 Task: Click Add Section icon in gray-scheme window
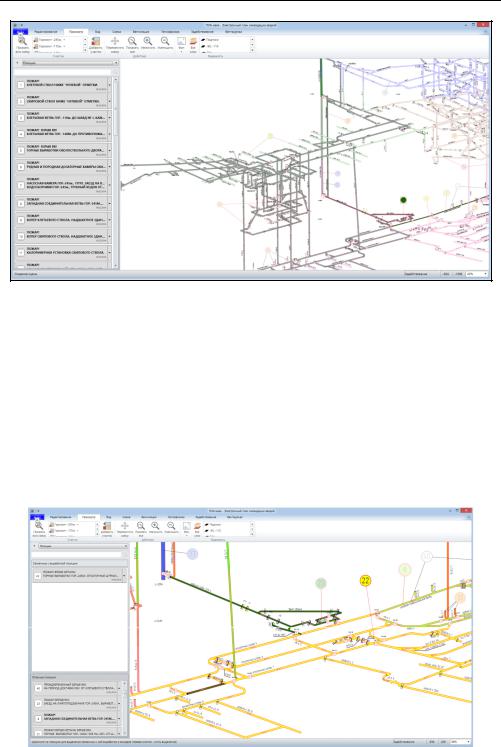96,42
